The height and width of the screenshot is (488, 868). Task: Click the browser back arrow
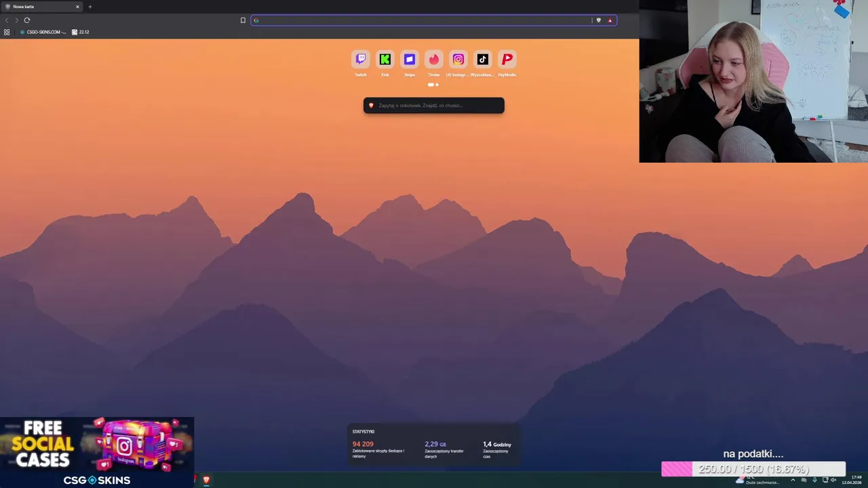pyautogui.click(x=7, y=20)
